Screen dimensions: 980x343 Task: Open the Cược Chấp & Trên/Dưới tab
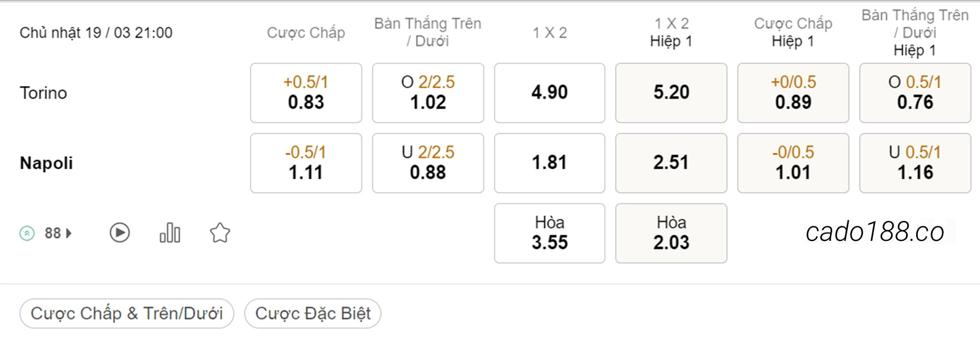127,314
